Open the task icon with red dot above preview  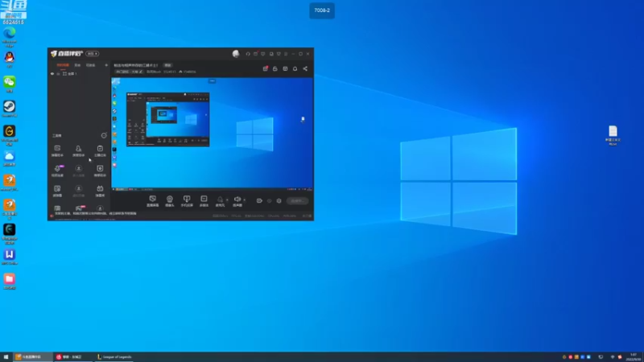point(266,68)
